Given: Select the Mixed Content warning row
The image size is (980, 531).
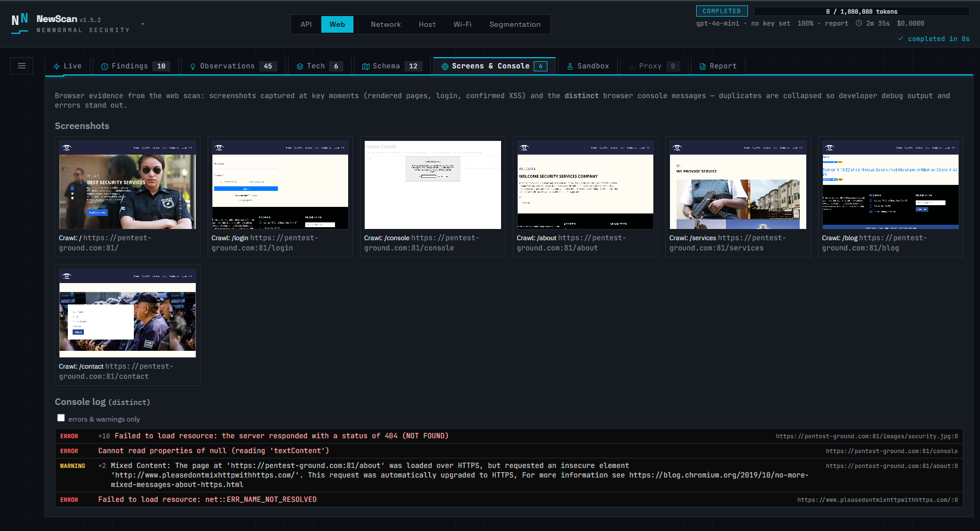Looking at the screenshot, I should pyautogui.click(x=509, y=475).
